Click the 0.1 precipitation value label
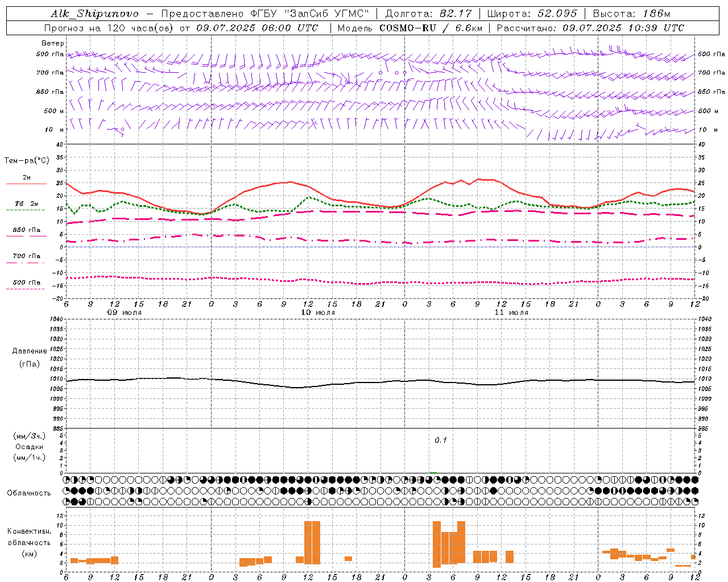 (x=441, y=440)
